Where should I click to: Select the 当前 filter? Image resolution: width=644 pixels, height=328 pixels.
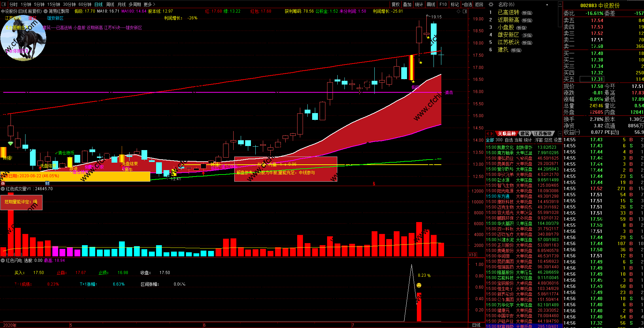(x=518, y=140)
